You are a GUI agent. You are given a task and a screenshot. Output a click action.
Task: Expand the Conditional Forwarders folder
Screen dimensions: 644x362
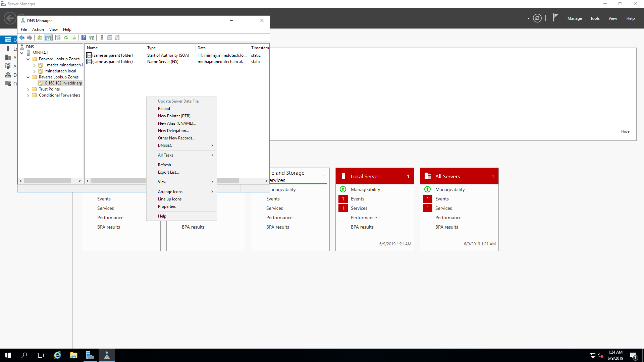coord(28,95)
